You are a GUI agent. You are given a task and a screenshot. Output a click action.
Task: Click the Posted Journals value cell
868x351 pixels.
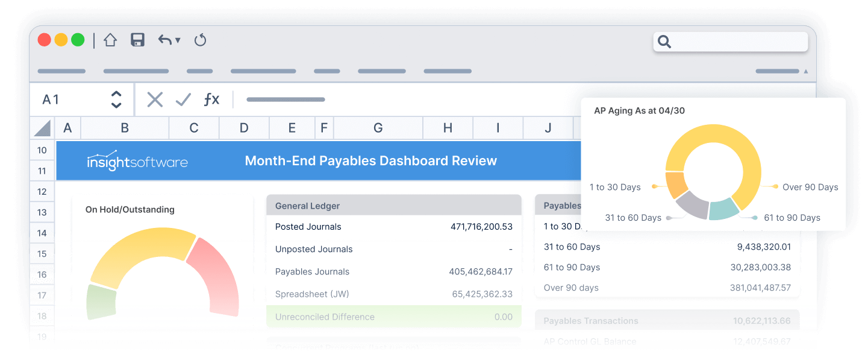pyautogui.click(x=481, y=227)
